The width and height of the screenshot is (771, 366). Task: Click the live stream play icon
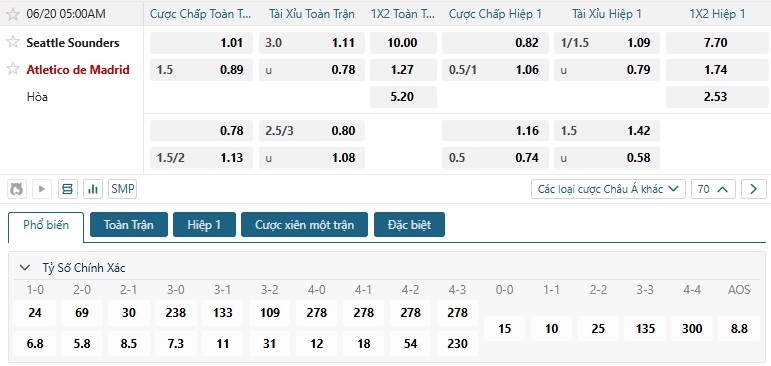(x=42, y=189)
